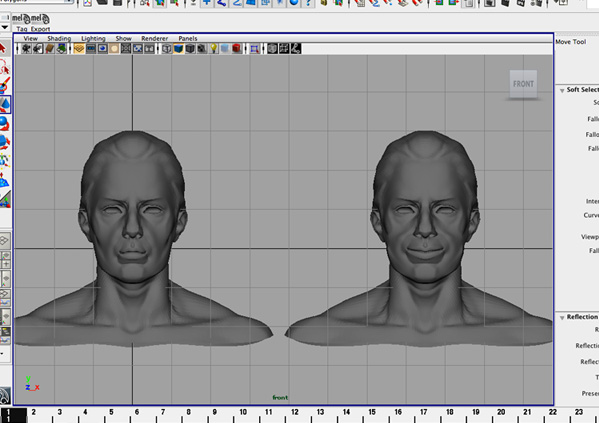Click the light blue cube shadows icon
The height and width of the screenshot is (423, 599).
pyautogui.click(x=225, y=49)
